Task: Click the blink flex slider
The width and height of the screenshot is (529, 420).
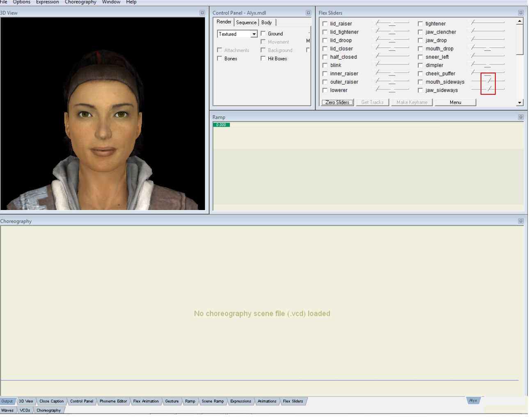Action: pos(392,64)
